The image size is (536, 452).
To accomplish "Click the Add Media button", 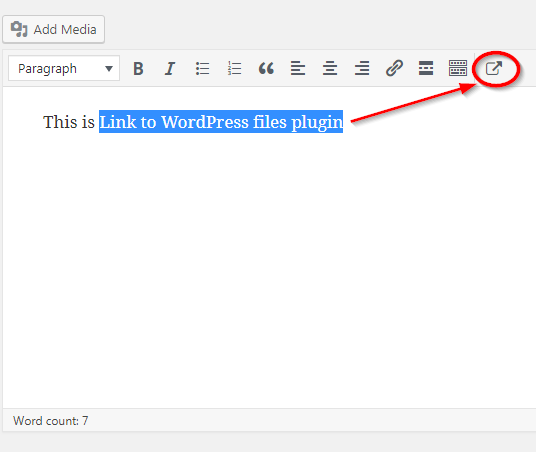I will pyautogui.click(x=53, y=29).
